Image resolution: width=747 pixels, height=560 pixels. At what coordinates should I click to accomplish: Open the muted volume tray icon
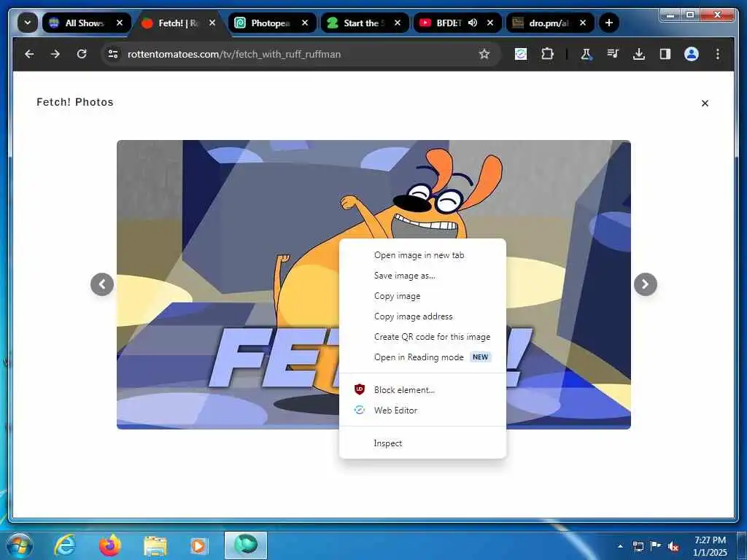pyautogui.click(x=673, y=547)
